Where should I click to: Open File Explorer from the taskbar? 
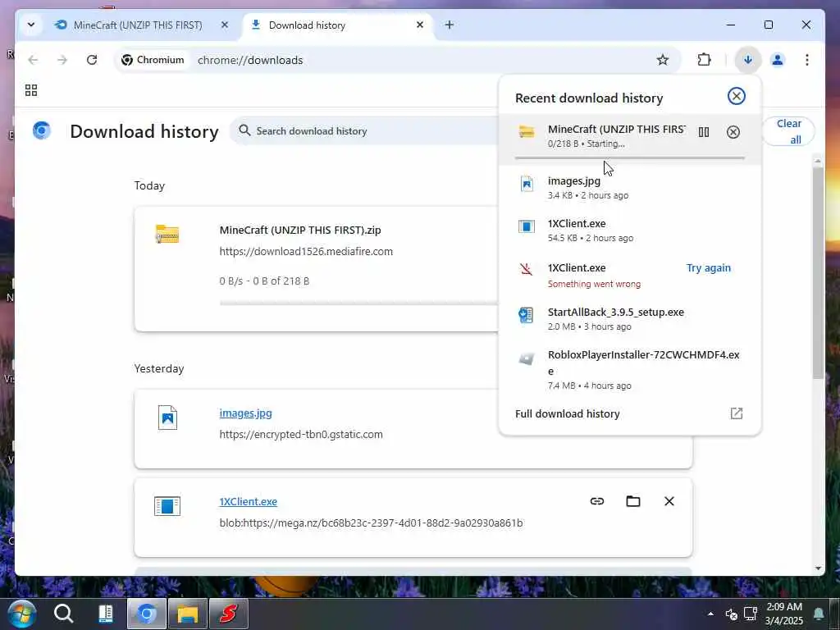pyautogui.click(x=188, y=614)
